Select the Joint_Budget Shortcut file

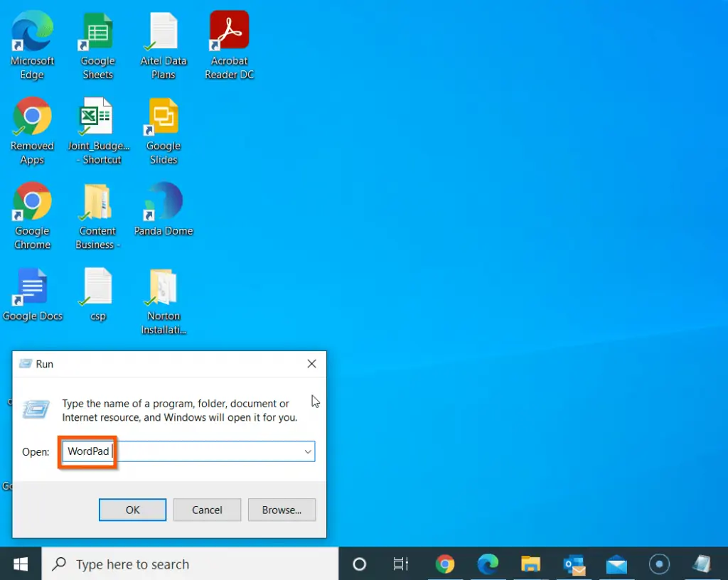click(97, 116)
